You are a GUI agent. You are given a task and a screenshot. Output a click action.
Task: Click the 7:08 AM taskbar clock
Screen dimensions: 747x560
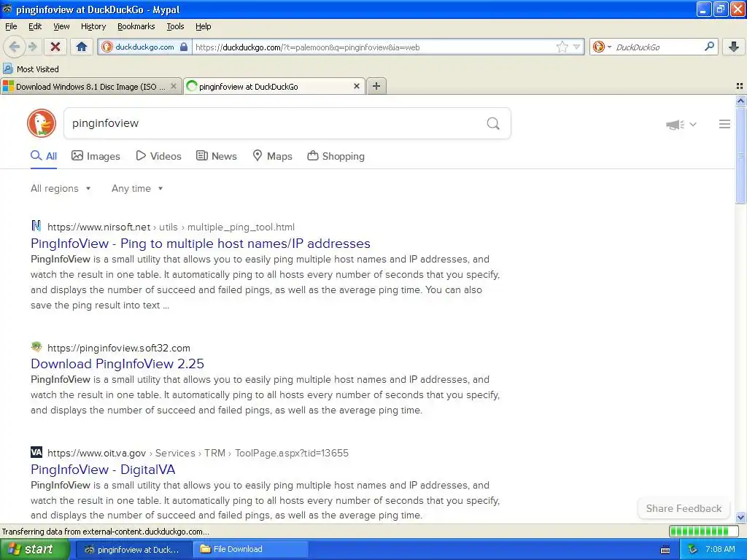point(720,550)
